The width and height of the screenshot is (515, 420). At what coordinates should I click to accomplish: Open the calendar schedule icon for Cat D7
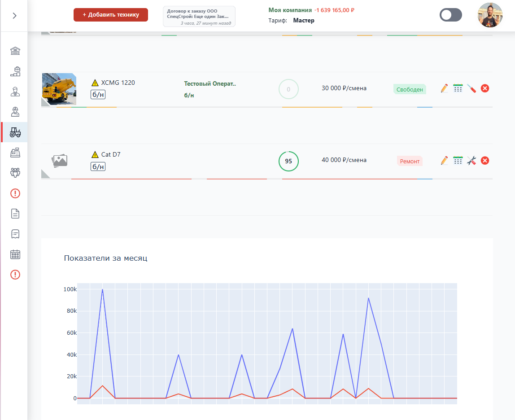coord(458,160)
